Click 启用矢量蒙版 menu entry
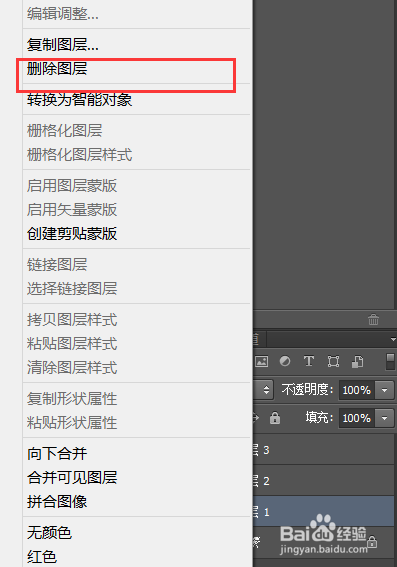Screen dimensions: 397x567 click(72, 209)
